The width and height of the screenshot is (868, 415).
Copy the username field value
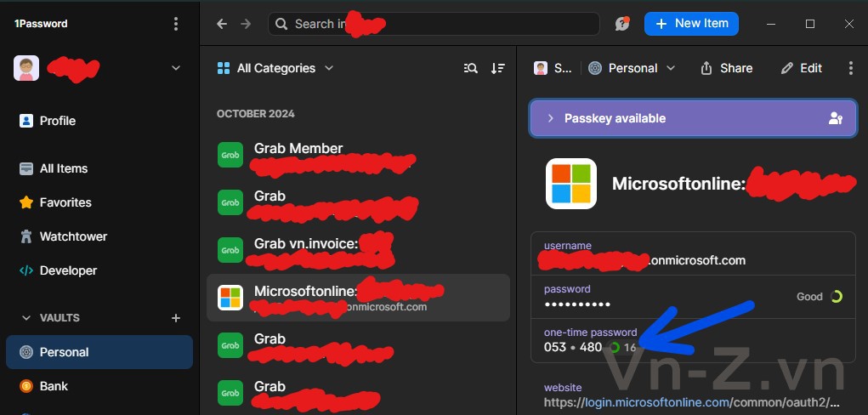(x=693, y=255)
